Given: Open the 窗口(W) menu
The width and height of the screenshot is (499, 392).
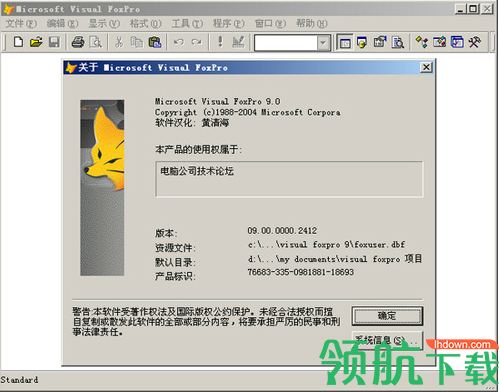Looking at the screenshot, I should point(270,24).
